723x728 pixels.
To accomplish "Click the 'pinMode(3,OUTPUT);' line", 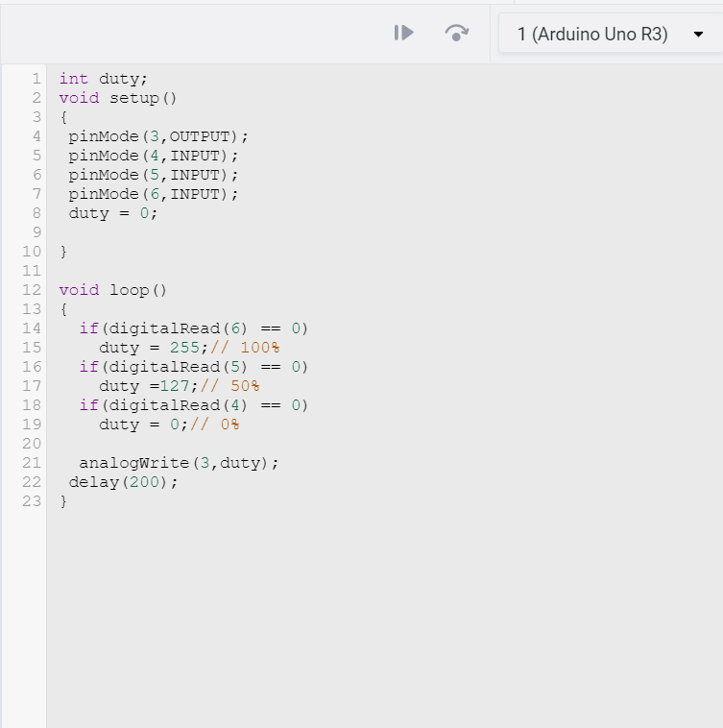I will tap(158, 137).
